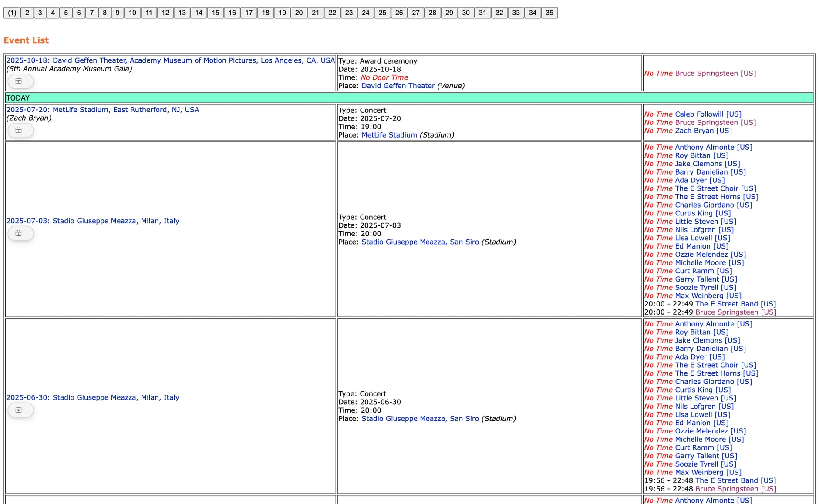Open page 24 in pagination
836x504 pixels.
366,13
